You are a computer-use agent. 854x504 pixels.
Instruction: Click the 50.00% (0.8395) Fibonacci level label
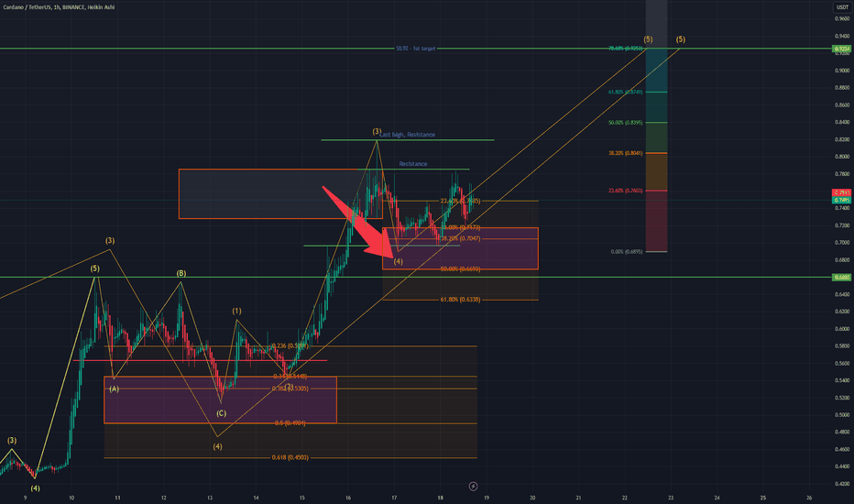tap(625, 123)
